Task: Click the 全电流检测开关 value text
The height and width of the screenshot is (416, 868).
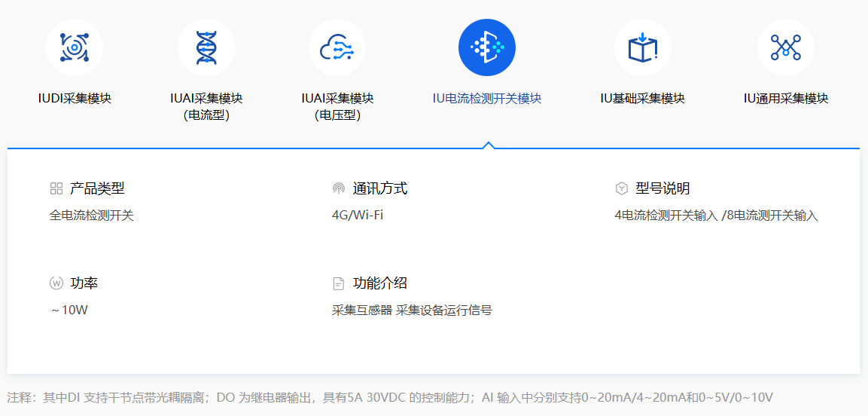Action: (x=91, y=215)
